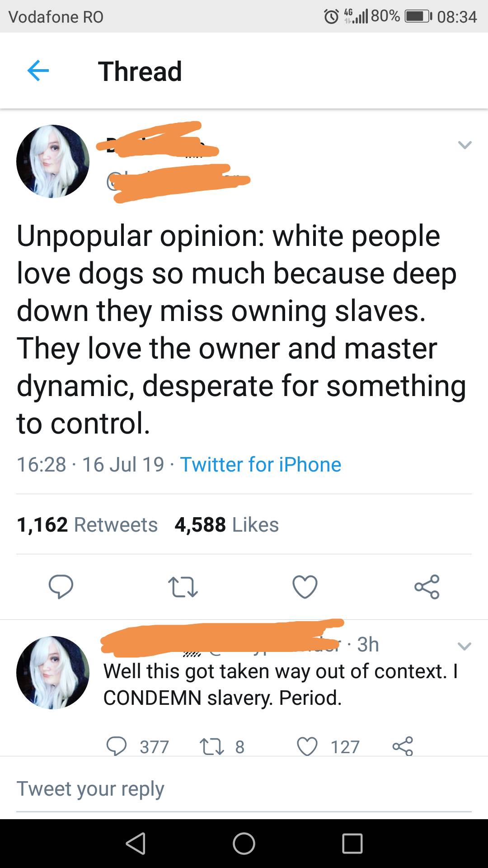Reply to the main tweet via speech bubble
Screen dimensions: 488x868
tap(61, 586)
